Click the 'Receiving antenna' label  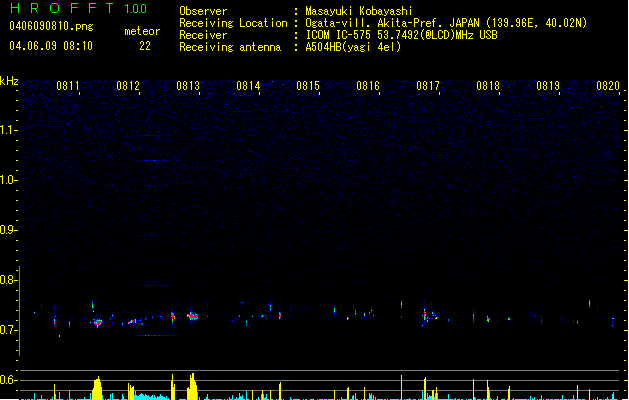[230, 47]
